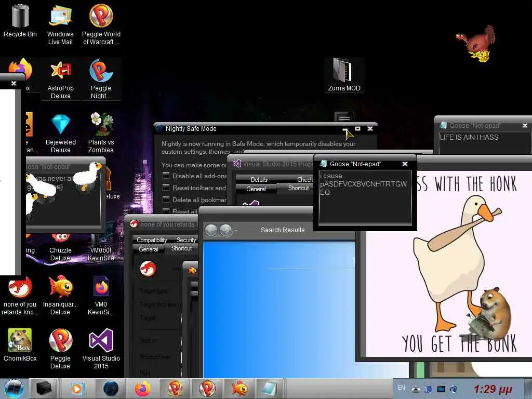Switch to the General tab in Visual Studio Properties
Screen dimensions: 532x399
click(x=256, y=189)
